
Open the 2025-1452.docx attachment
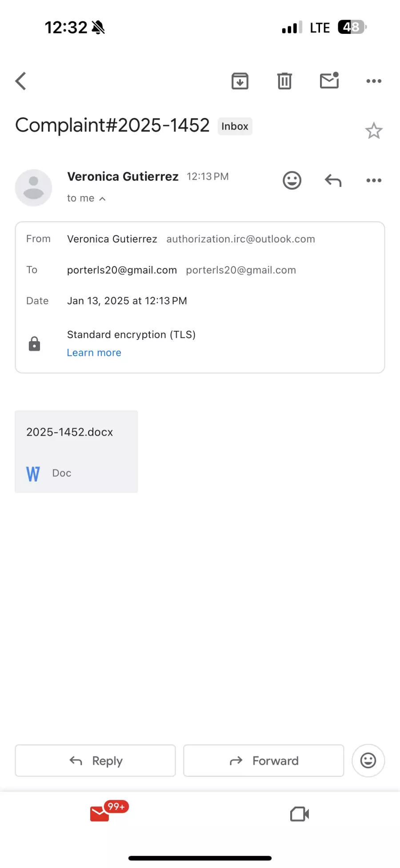click(76, 452)
